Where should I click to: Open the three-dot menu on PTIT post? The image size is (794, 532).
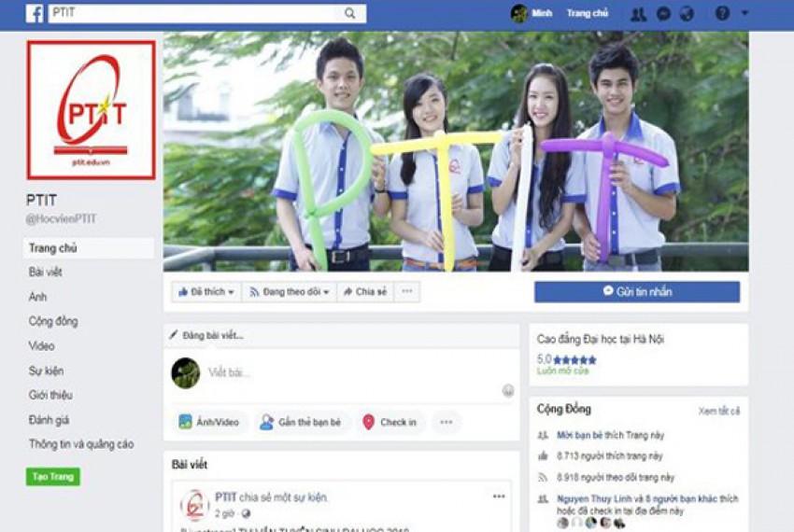pyautogui.click(x=499, y=497)
